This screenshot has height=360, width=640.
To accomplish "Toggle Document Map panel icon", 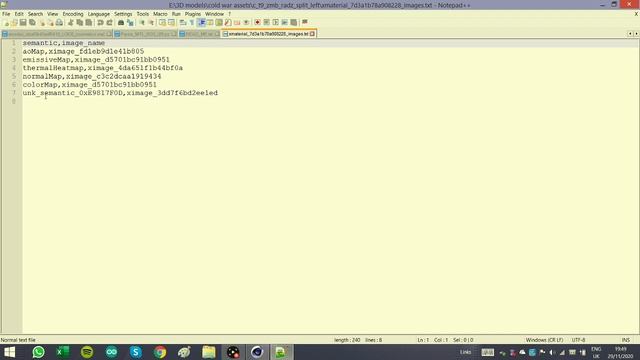I will point(219,22).
